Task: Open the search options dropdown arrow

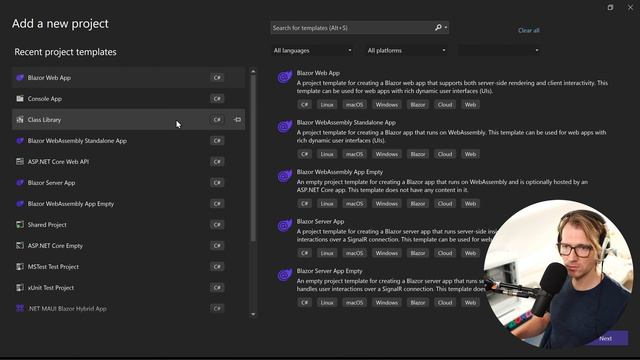Action: pos(446,27)
